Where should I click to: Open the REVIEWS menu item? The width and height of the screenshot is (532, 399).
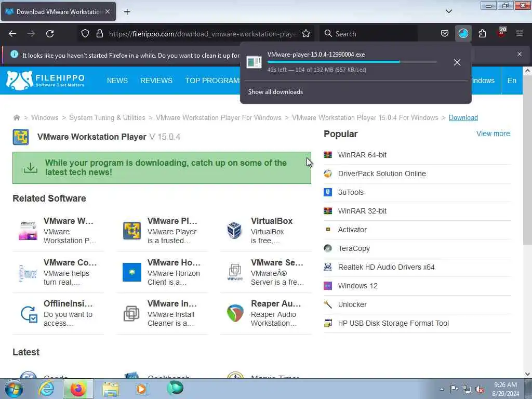click(156, 81)
